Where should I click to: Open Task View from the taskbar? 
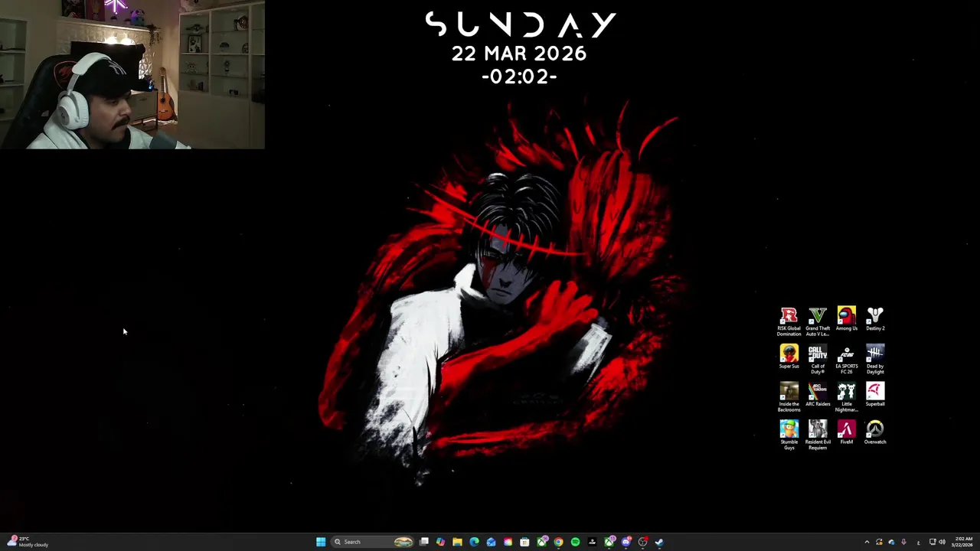click(423, 542)
